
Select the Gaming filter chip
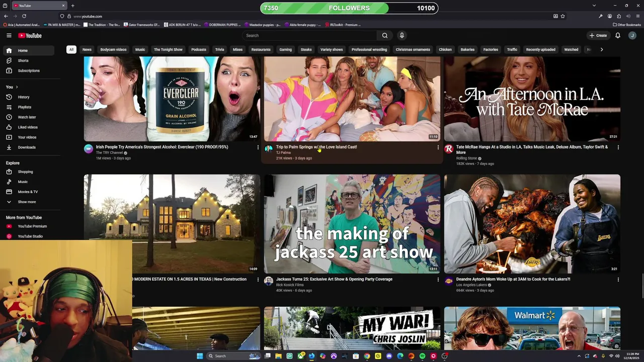click(x=286, y=49)
